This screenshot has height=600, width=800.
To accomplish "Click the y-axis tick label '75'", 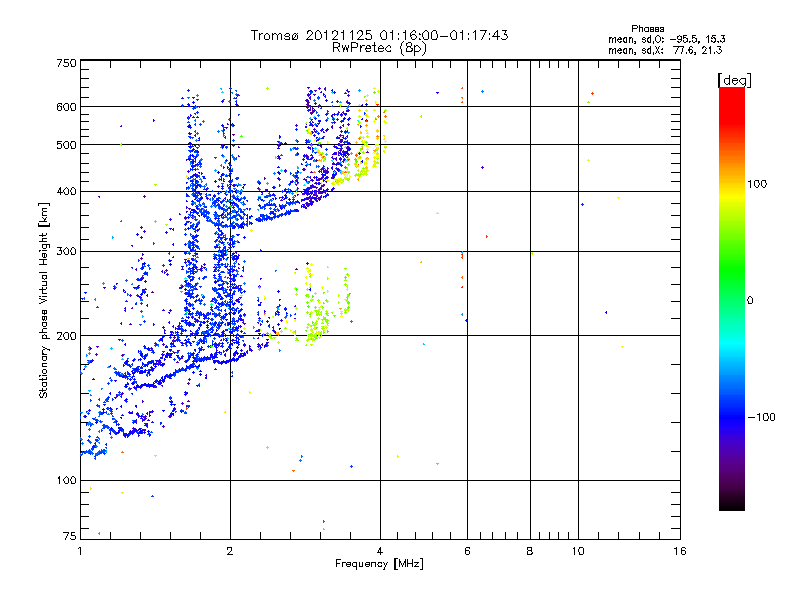I will click(x=70, y=536).
